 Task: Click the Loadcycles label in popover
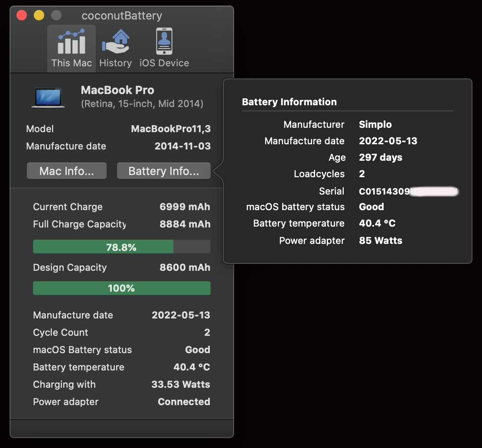[319, 174]
